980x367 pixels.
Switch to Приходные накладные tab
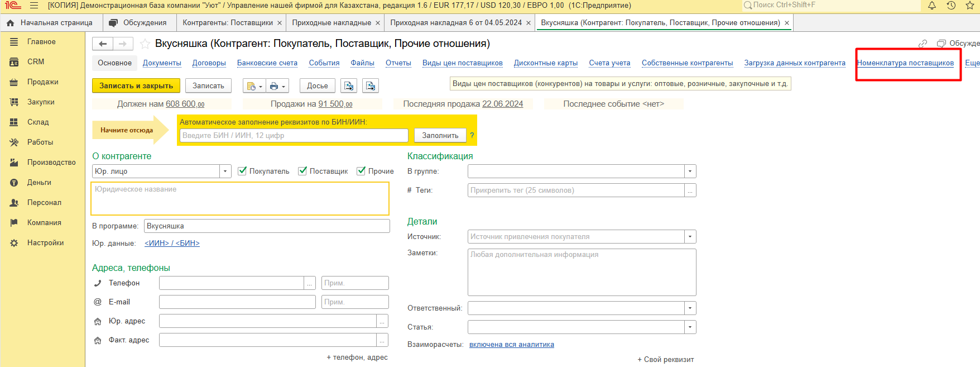click(x=331, y=23)
